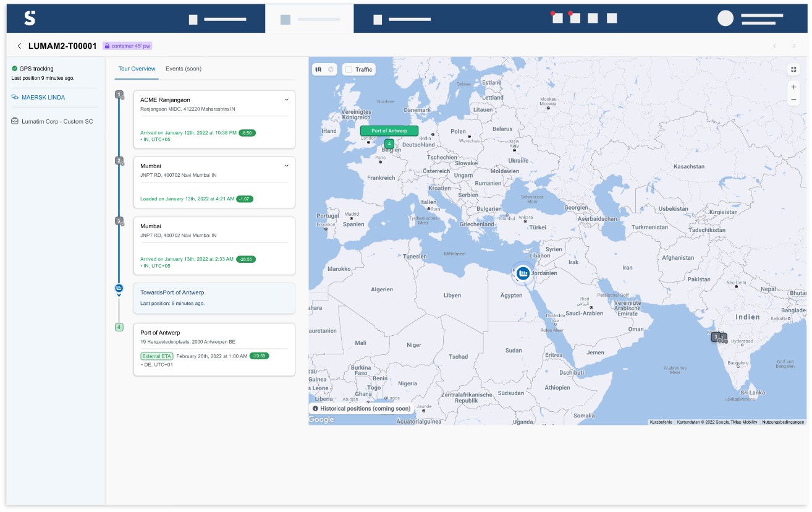Zoom out on the map with minus
Screen dimensions: 812x512
point(793,100)
